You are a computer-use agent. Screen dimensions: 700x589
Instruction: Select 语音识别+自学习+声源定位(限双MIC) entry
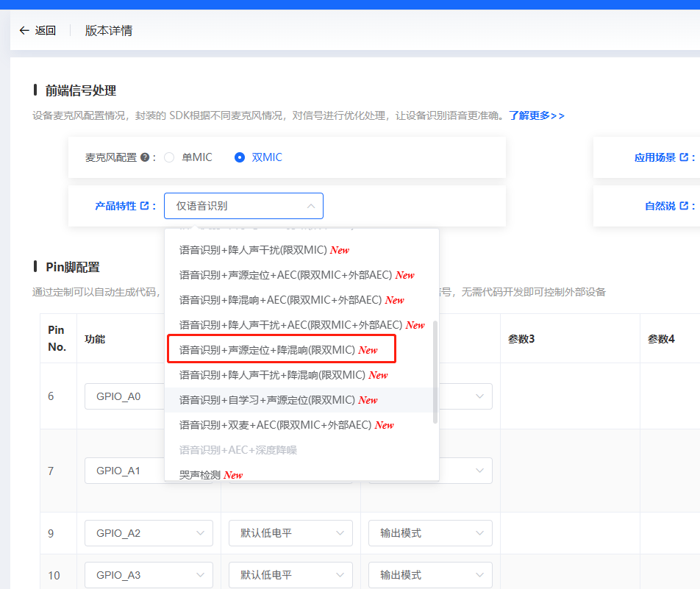[x=279, y=399]
